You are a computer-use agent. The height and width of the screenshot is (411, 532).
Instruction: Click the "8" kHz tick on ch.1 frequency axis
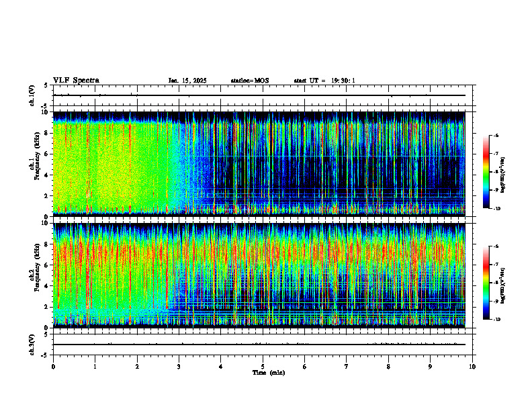point(47,133)
